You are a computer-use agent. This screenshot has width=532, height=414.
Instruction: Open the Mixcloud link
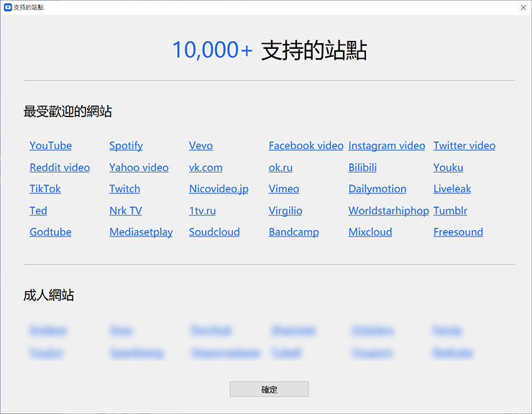pos(370,232)
